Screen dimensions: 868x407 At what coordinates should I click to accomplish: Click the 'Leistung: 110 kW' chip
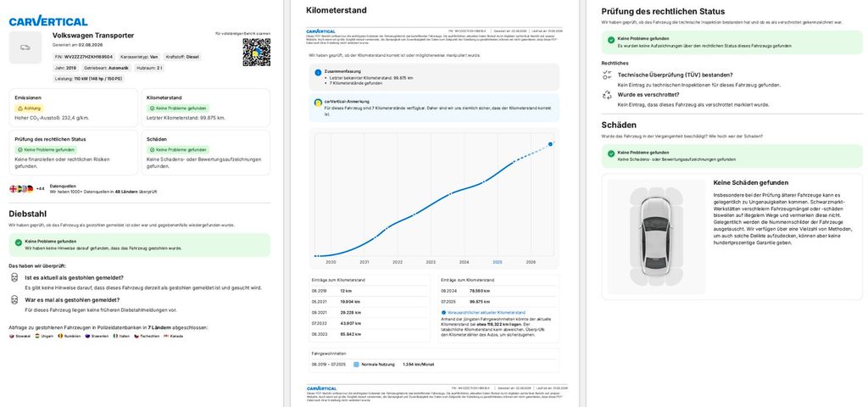coord(88,79)
